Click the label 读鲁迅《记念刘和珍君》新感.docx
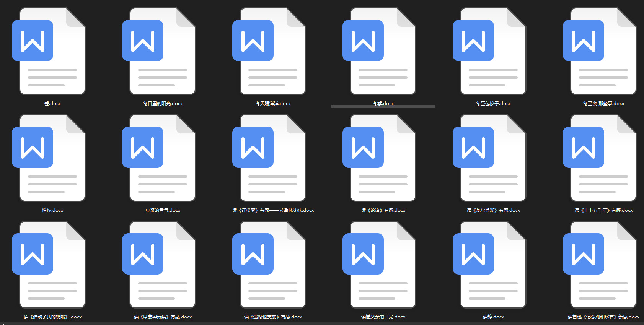This screenshot has width=644, height=325. click(x=604, y=317)
